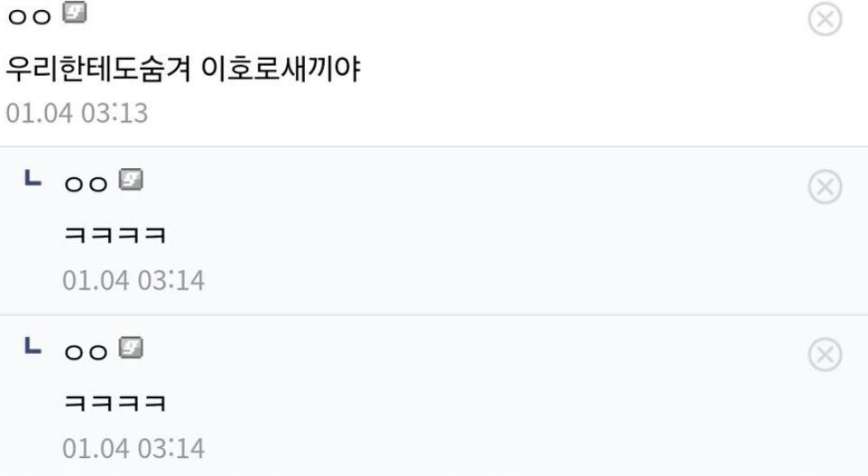Click the reply arrow icon of the first reply

click(x=34, y=181)
